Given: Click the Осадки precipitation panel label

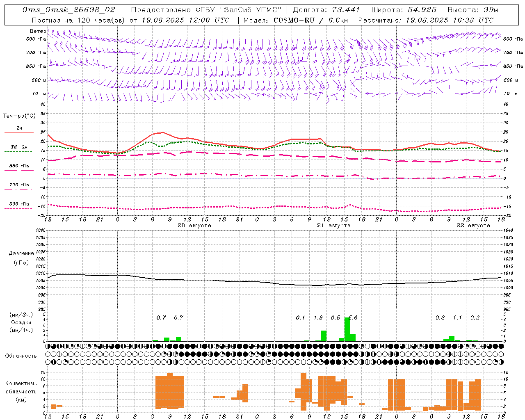Looking at the screenshot, I should click(x=21, y=322).
